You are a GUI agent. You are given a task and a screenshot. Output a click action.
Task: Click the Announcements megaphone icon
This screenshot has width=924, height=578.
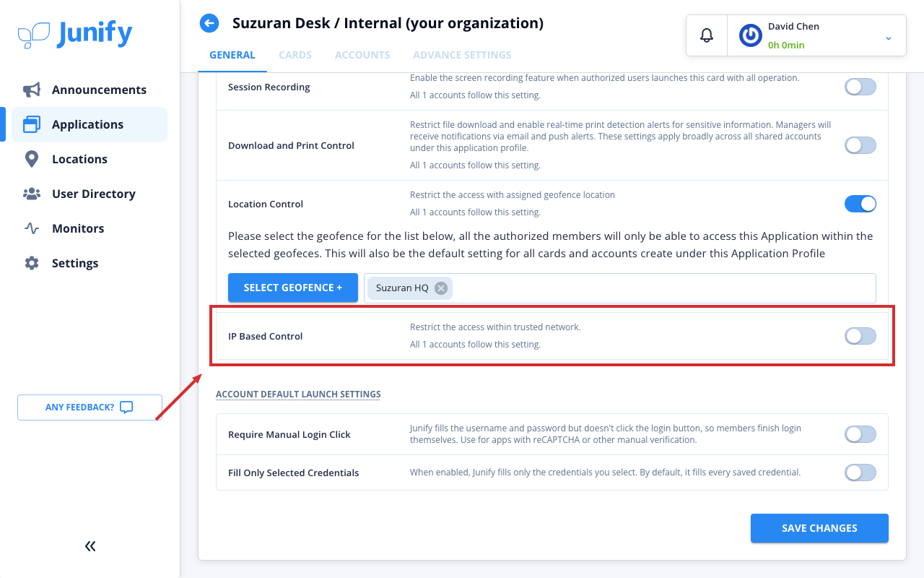pos(32,90)
